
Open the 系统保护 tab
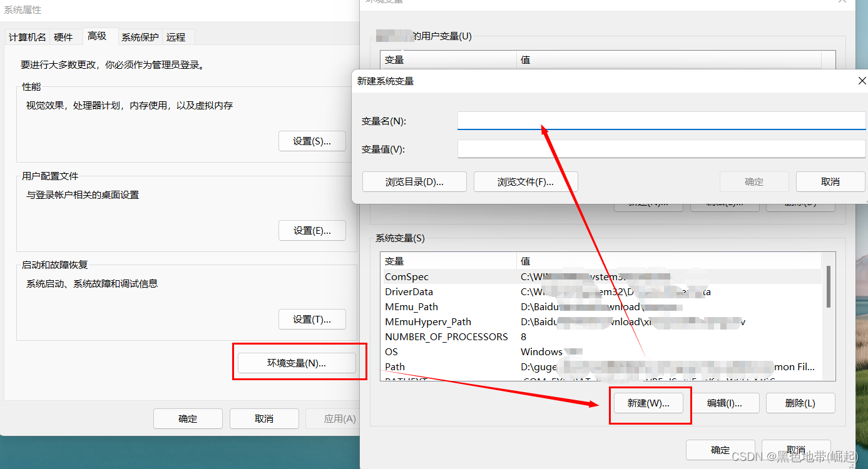140,38
